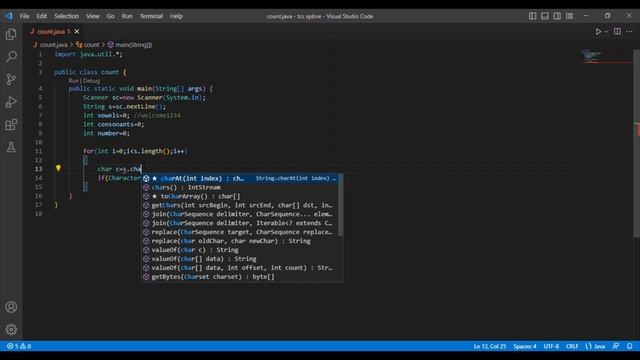Select valueOf(char c) : String suggestion
640x360 pixels.
240,250
